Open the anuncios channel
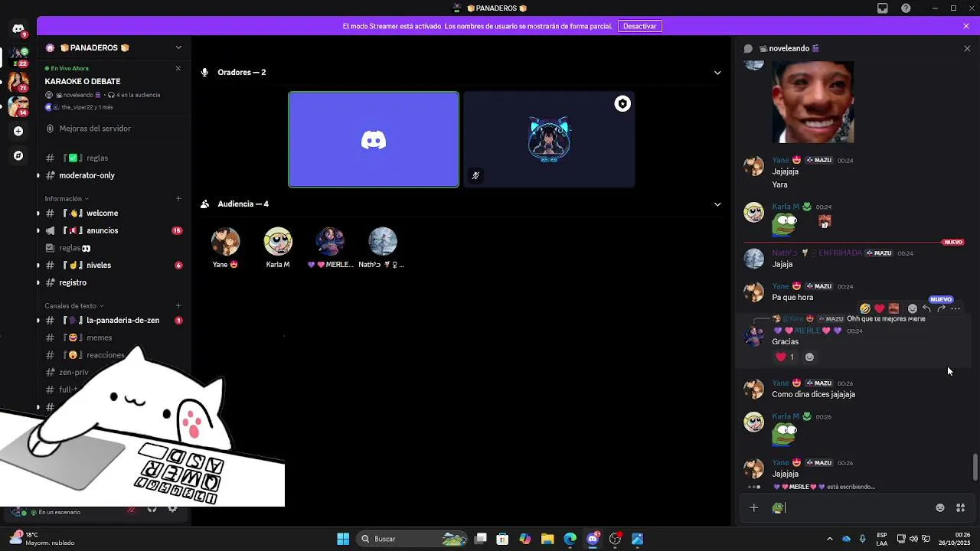This screenshot has width=980, height=551. [x=114, y=230]
